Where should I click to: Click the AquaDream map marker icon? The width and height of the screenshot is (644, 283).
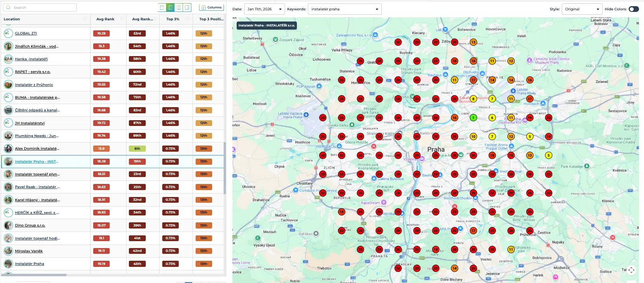(384, 202)
